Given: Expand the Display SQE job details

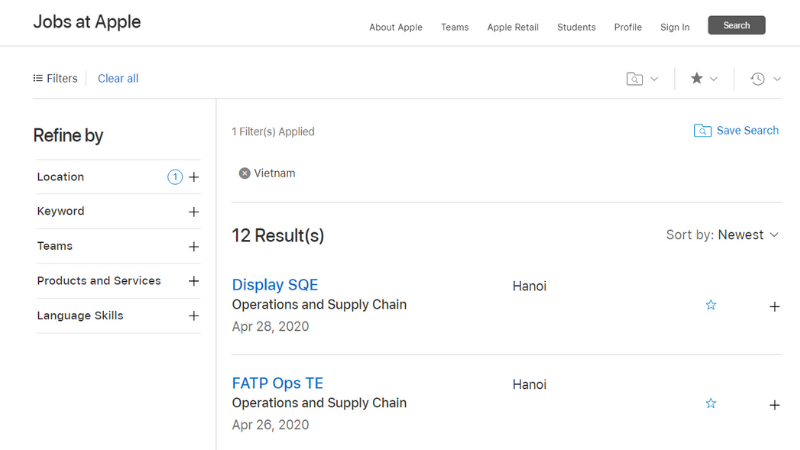Looking at the screenshot, I should click(x=774, y=306).
